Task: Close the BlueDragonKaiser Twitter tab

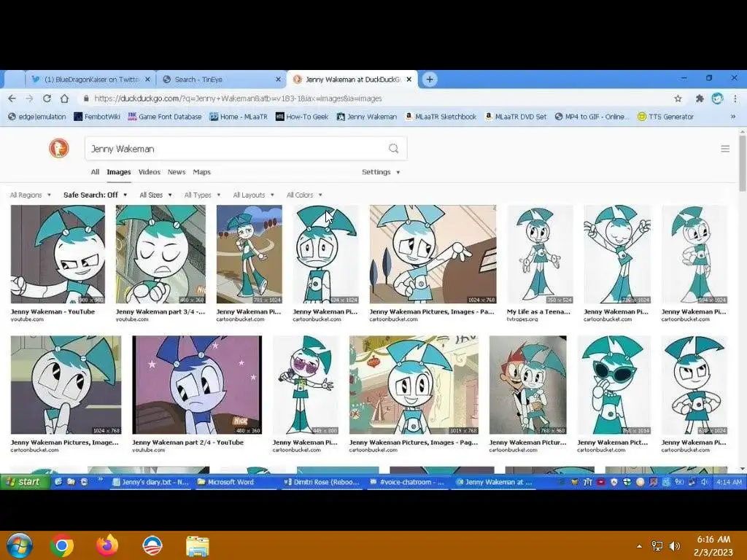Action: [147, 79]
